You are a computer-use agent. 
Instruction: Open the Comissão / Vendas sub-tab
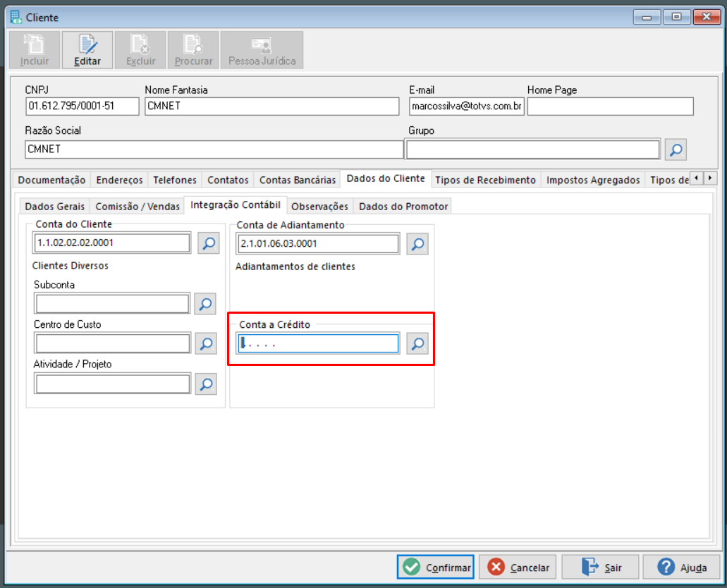tap(138, 207)
